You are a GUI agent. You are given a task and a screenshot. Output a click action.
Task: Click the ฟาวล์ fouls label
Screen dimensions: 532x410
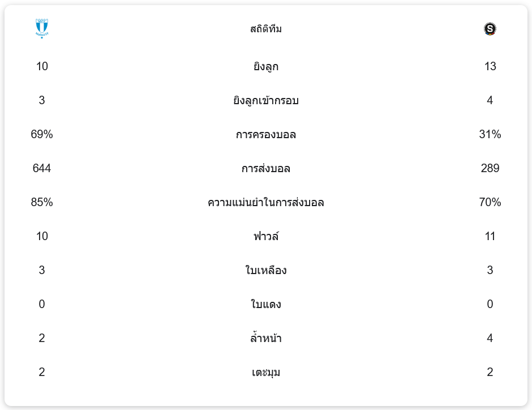click(266, 237)
